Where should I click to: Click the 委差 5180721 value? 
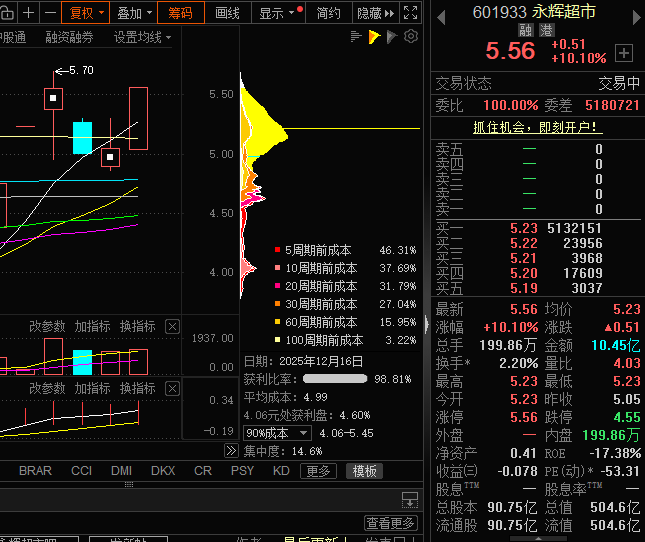612,105
